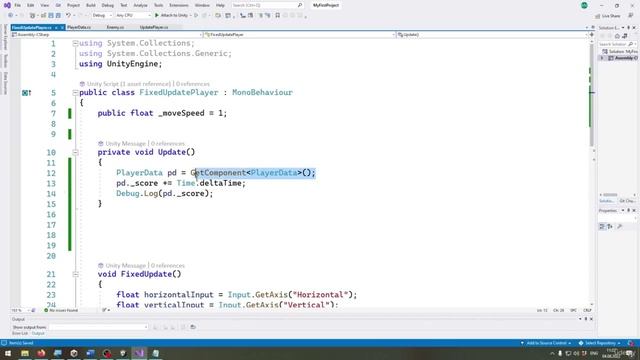Click the feedback icon next to Live Share

631,16
